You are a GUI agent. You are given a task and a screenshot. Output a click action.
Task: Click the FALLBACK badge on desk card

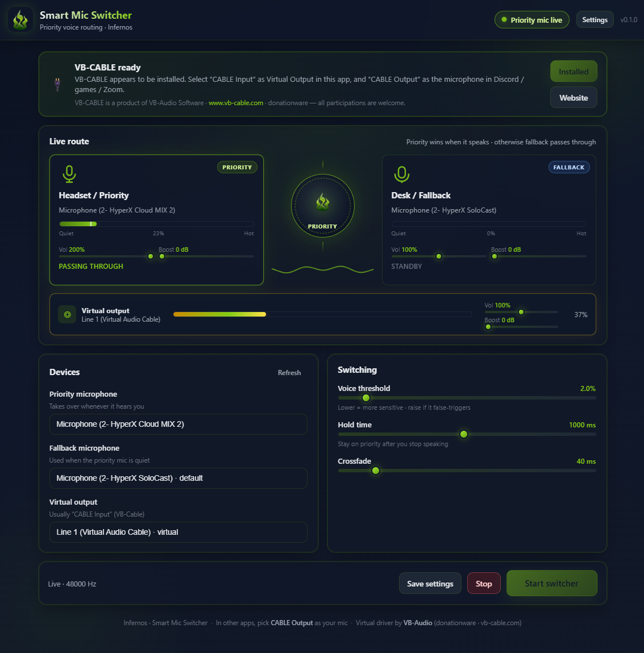pos(568,167)
